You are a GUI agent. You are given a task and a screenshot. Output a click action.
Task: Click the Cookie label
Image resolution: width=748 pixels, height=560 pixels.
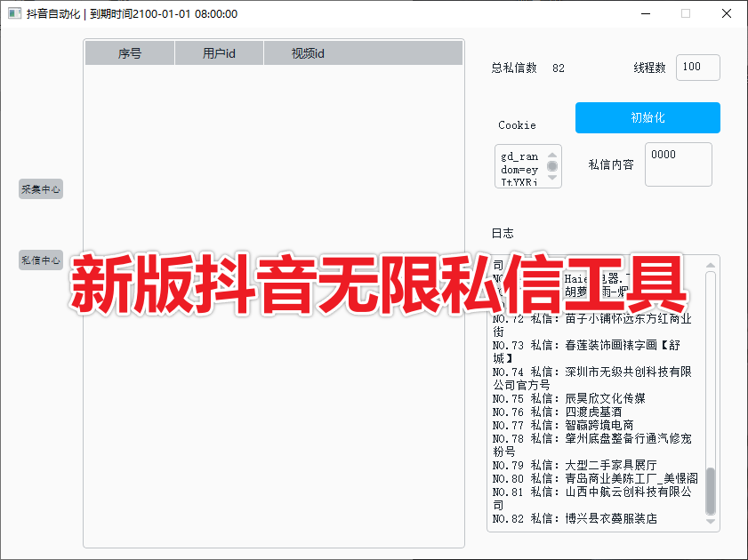[517, 125]
